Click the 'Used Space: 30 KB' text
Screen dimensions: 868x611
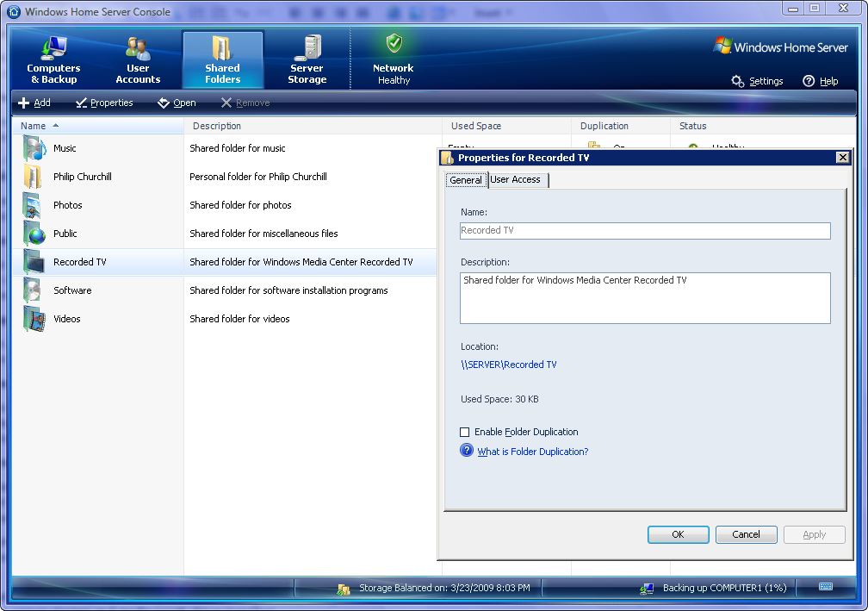(x=499, y=399)
